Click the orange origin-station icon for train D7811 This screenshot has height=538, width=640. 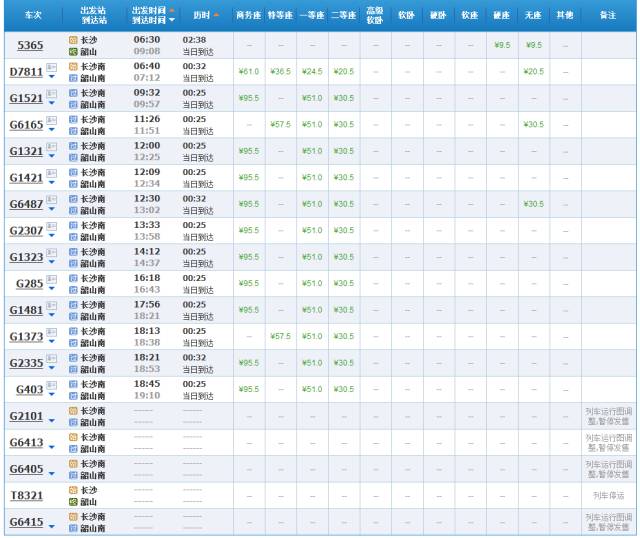coord(73,67)
